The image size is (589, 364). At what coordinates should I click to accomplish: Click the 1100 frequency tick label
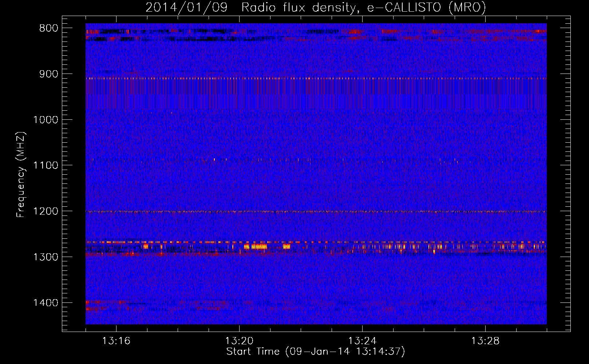coord(46,166)
